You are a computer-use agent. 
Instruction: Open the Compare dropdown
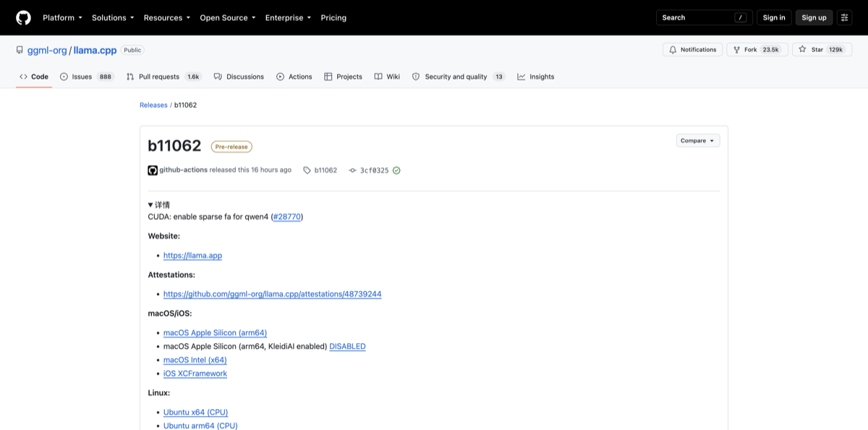tap(698, 140)
